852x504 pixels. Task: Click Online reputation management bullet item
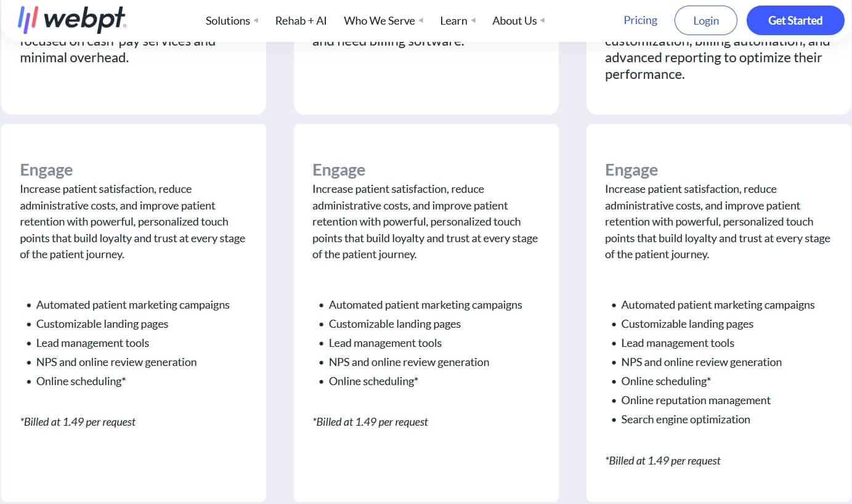point(696,400)
